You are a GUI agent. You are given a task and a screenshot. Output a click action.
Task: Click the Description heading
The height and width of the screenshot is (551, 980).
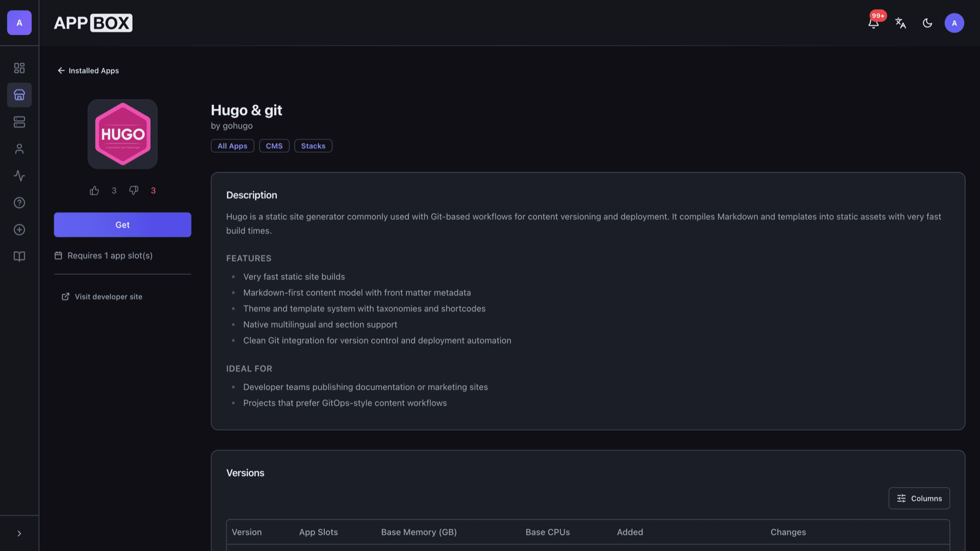pyautogui.click(x=252, y=195)
